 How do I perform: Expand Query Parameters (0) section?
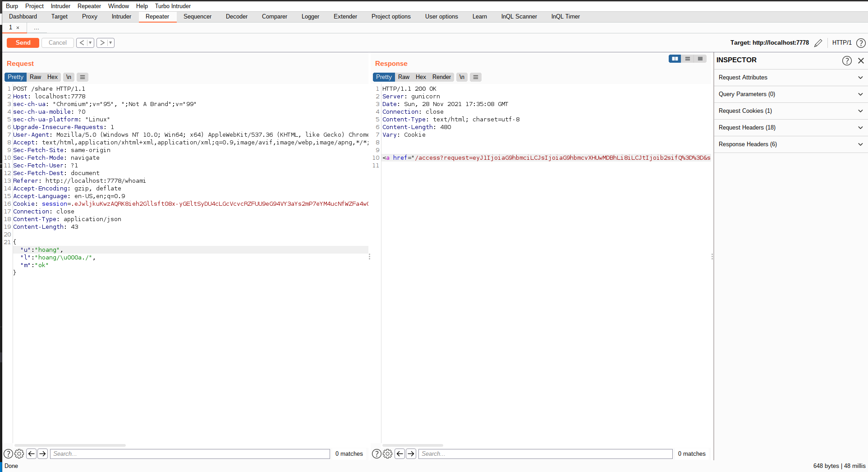tap(791, 94)
